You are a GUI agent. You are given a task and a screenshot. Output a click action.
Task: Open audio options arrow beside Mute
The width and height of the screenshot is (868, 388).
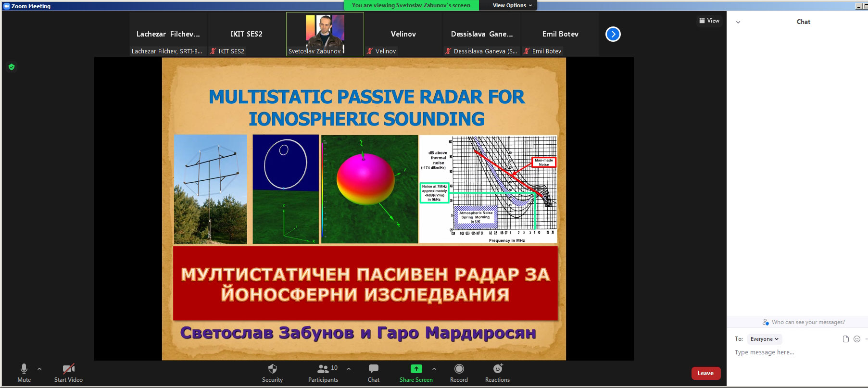(39, 369)
